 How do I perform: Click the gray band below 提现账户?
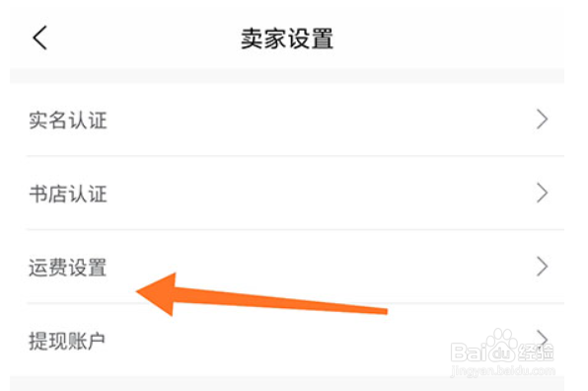287,383
